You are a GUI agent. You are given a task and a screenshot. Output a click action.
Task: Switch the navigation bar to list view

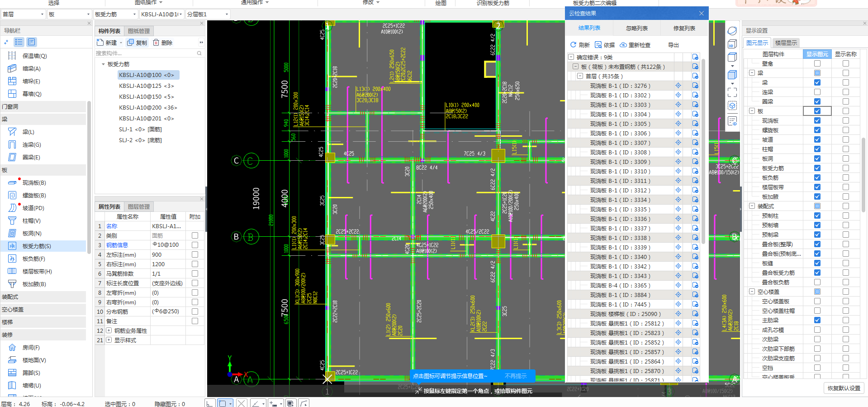[x=19, y=42]
